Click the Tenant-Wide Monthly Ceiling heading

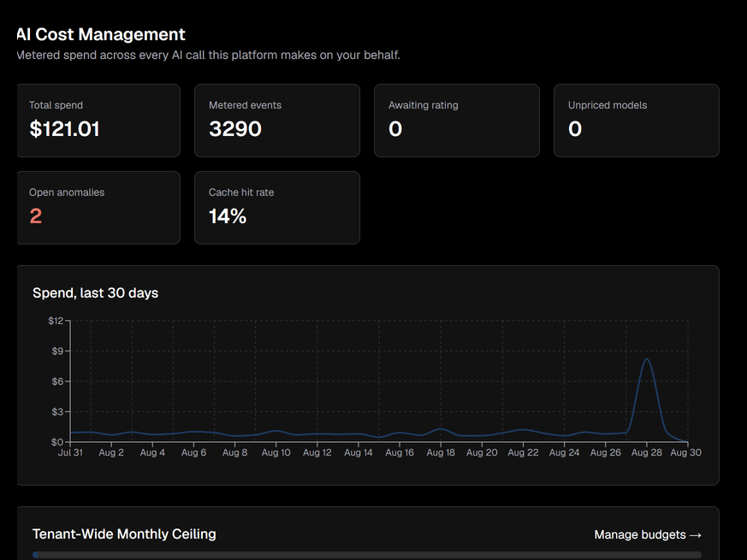[x=124, y=534]
